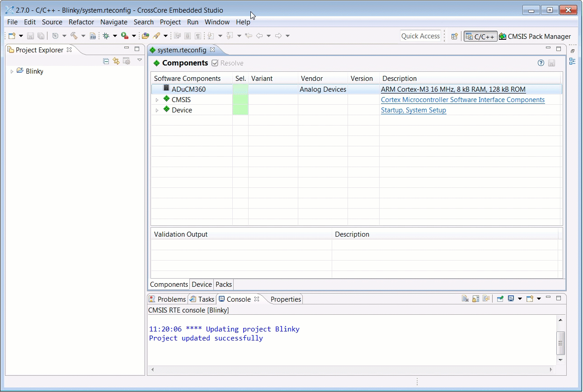Expand the CMSIS component row
The width and height of the screenshot is (583, 392).
(157, 100)
